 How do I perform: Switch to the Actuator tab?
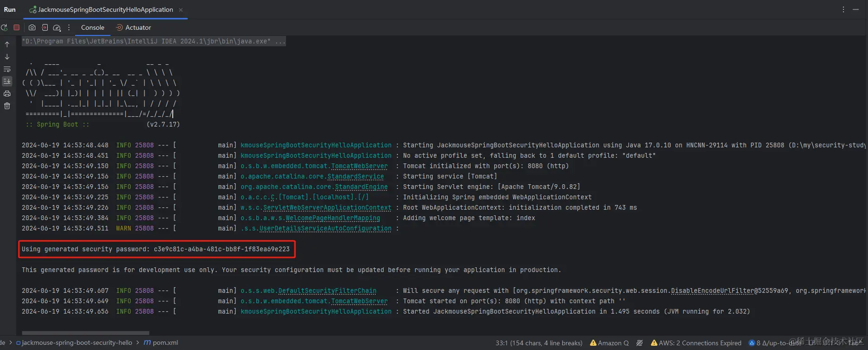(x=134, y=27)
